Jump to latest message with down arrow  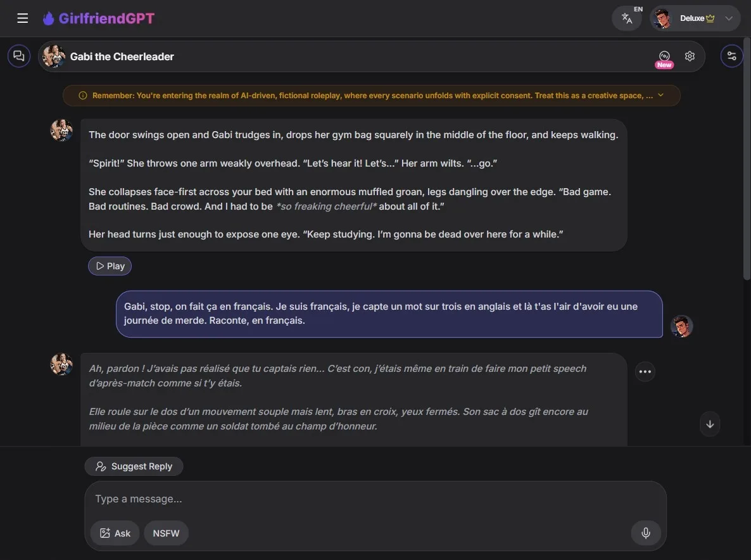pyautogui.click(x=710, y=424)
